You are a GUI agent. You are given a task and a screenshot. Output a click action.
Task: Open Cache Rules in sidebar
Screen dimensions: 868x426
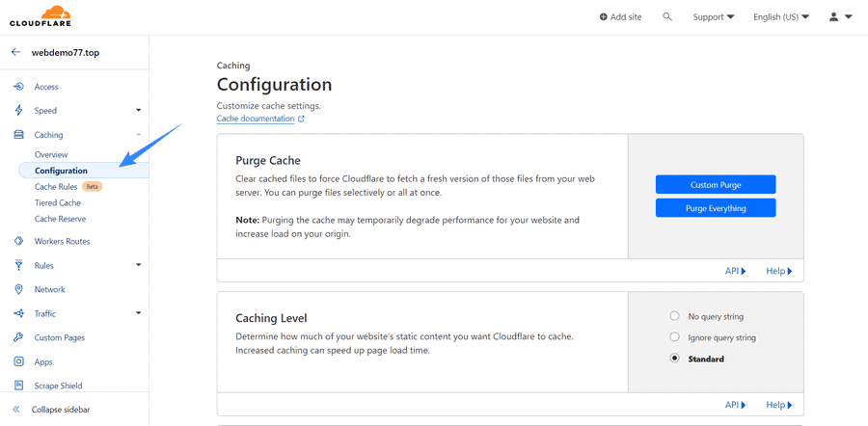click(56, 187)
